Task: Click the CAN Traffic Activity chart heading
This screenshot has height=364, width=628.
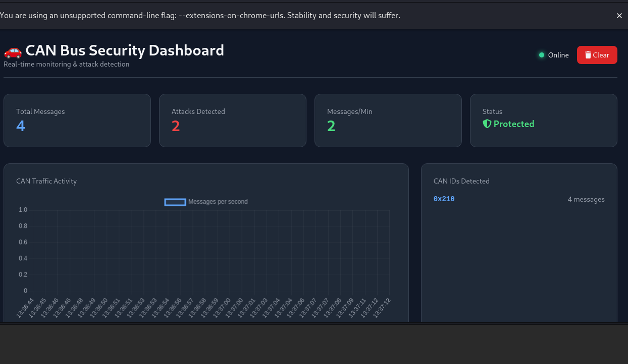Action: pyautogui.click(x=46, y=181)
